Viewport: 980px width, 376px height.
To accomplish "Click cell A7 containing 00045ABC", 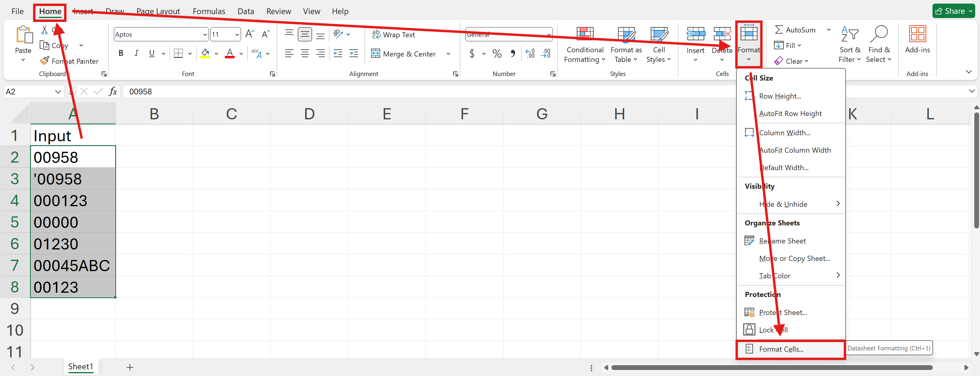I will tap(72, 265).
